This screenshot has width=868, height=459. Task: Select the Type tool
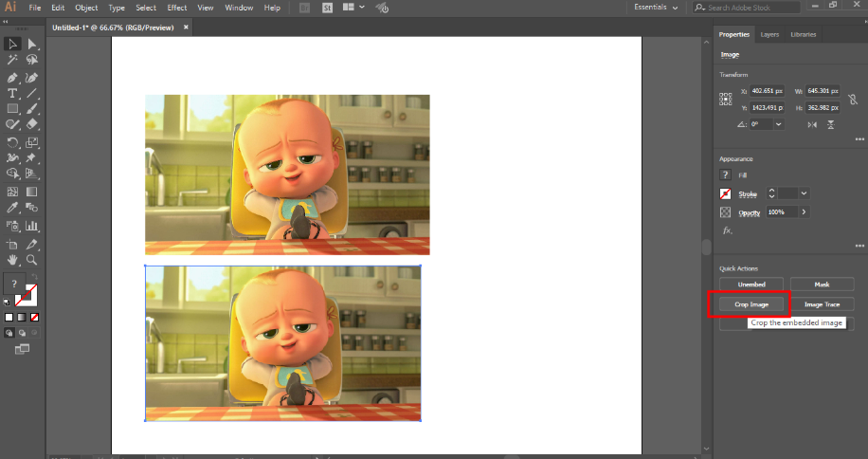pos(12,94)
